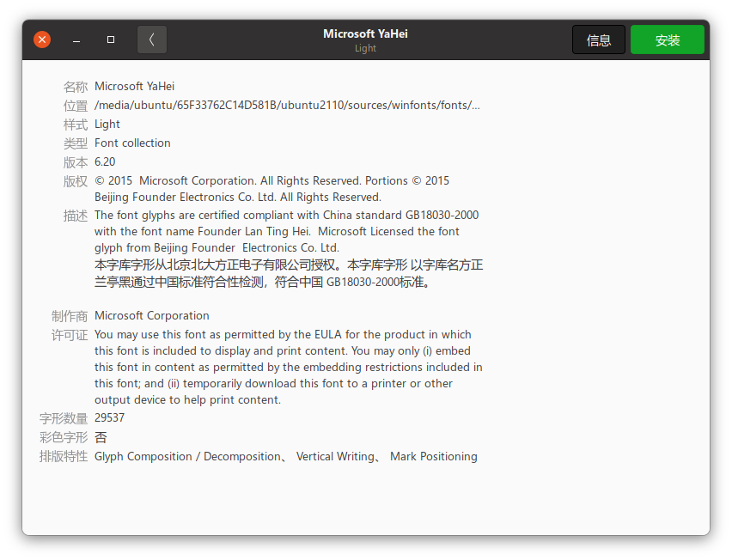Click the glyph count value 29537
This screenshot has height=560, width=732.
[x=110, y=417]
